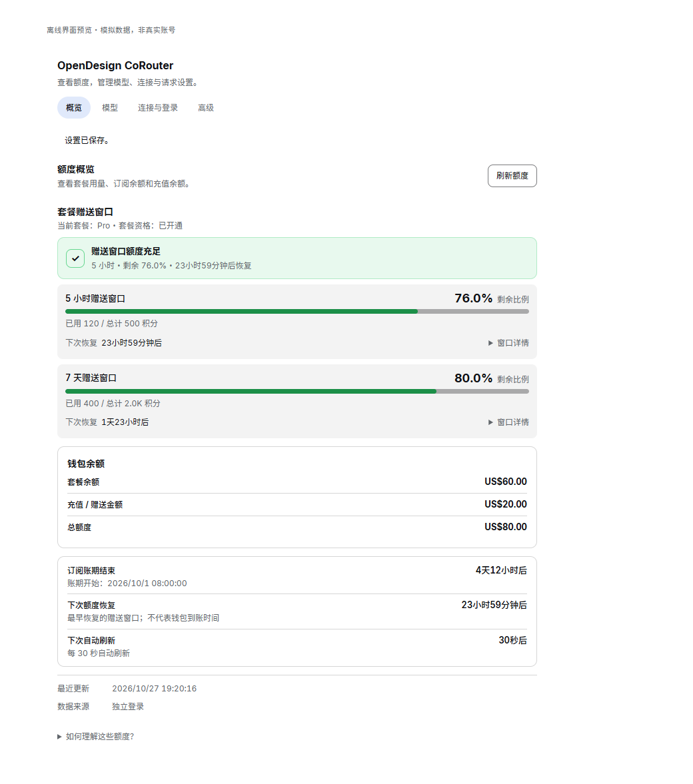Click the 下次额度恢复 label

91,605
